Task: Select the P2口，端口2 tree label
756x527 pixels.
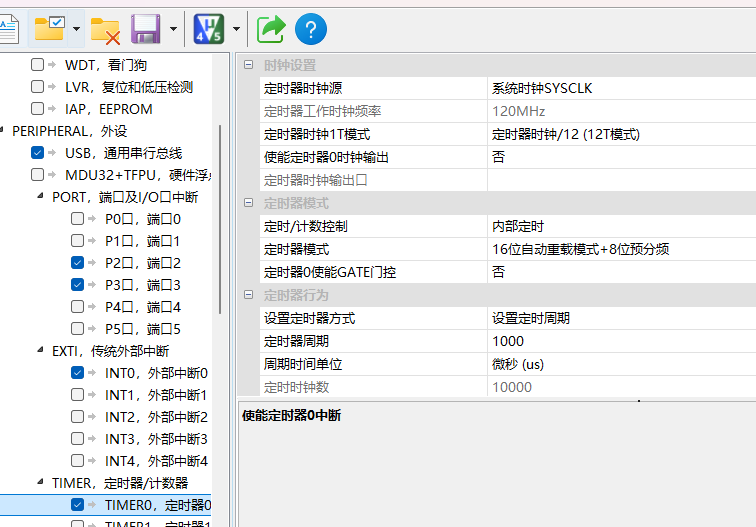Action: pos(143,263)
